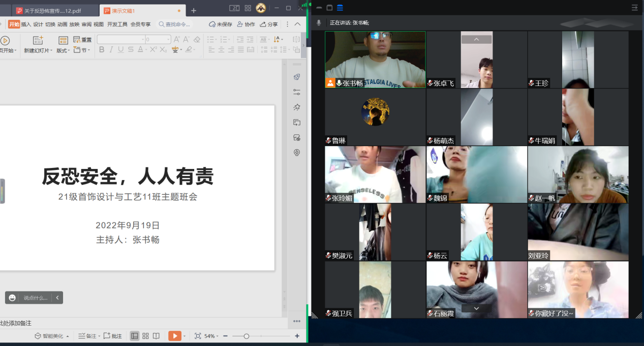644x346 pixels.
Task: Toggle the 备注 notes pane
Action: click(x=88, y=336)
